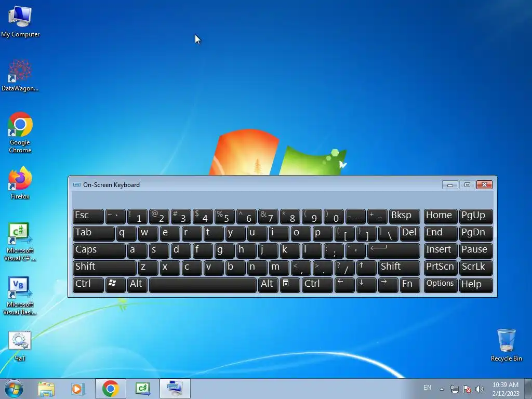The image size is (532, 399).
Task: Click the On-Screen Keyboard taskbar button
Action: point(175,389)
